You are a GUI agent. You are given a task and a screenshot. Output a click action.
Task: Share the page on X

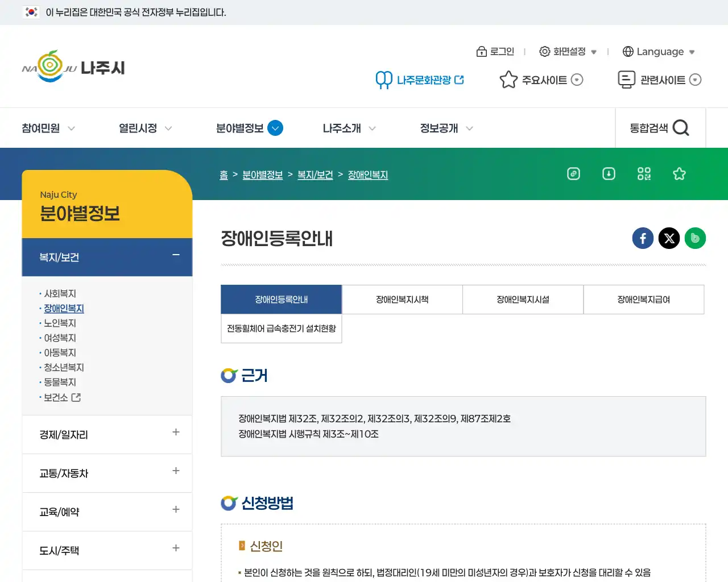[669, 238]
